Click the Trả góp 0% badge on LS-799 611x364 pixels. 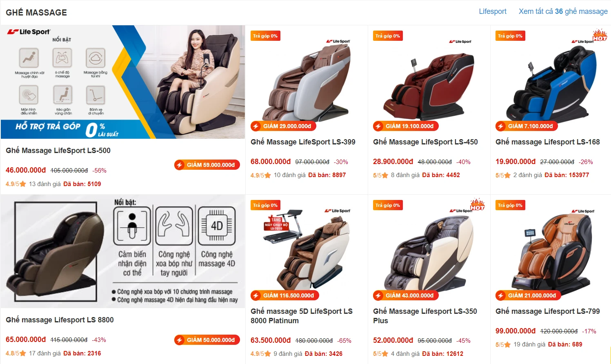coord(510,205)
